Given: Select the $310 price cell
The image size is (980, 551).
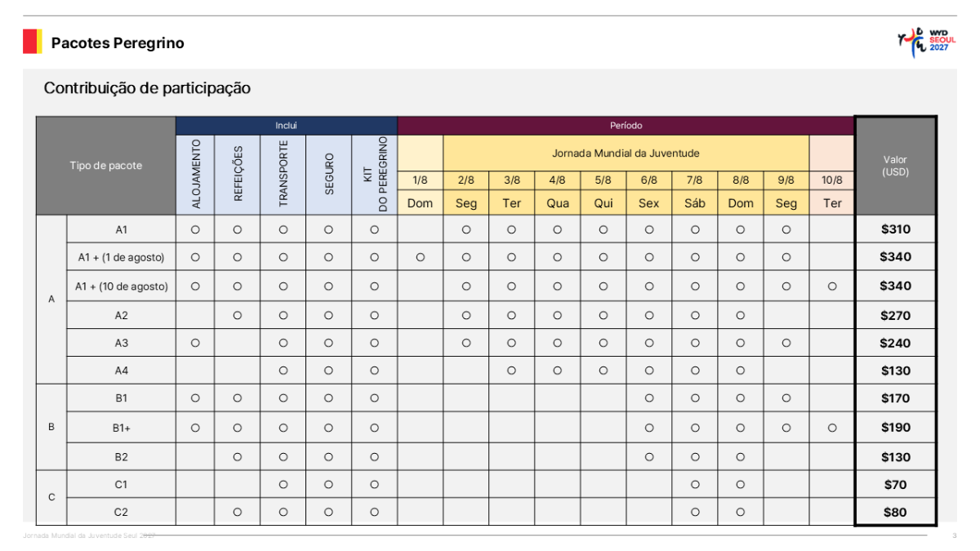Looking at the screenshot, I should (896, 229).
